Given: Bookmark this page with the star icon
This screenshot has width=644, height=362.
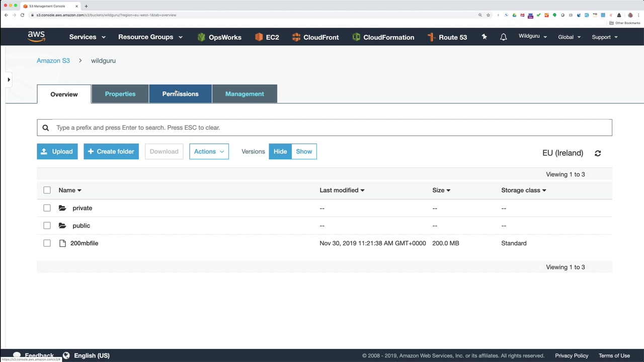Looking at the screenshot, I should [x=488, y=15].
